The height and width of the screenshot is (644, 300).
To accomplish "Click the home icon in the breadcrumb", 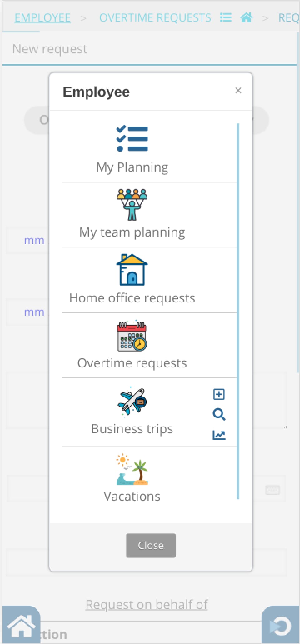I will (x=247, y=18).
